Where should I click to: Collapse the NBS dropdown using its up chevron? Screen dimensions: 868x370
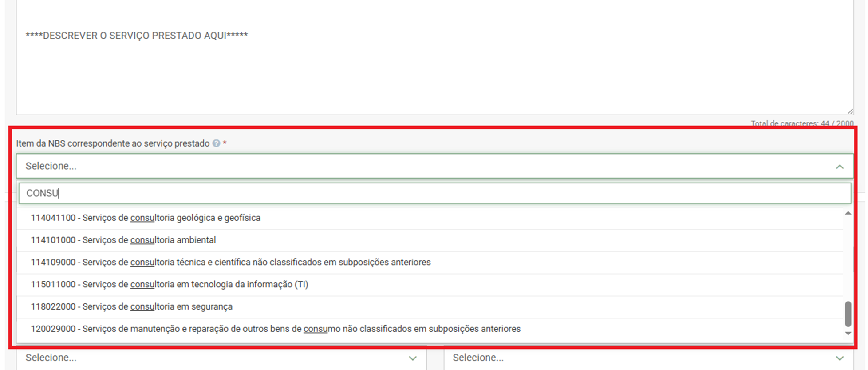point(839,167)
